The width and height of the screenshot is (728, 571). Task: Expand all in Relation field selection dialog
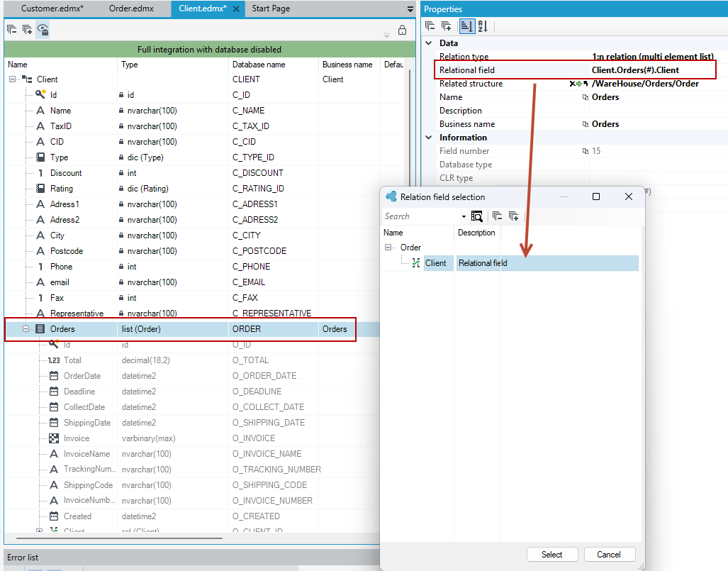coord(513,216)
